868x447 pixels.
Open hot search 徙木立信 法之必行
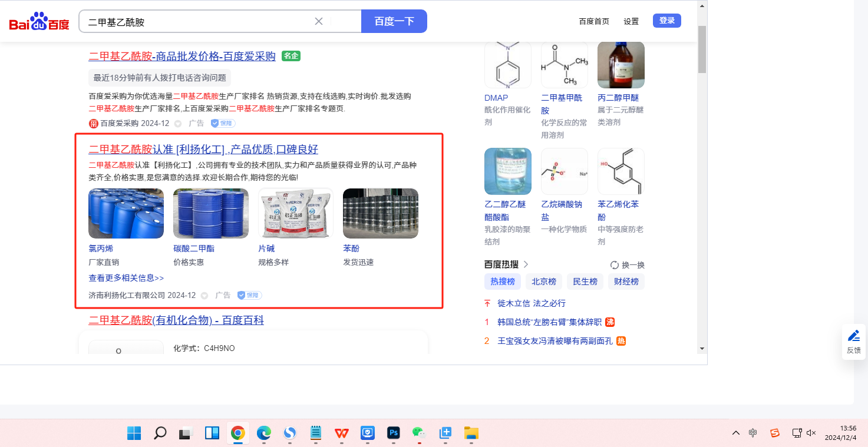pos(532,303)
